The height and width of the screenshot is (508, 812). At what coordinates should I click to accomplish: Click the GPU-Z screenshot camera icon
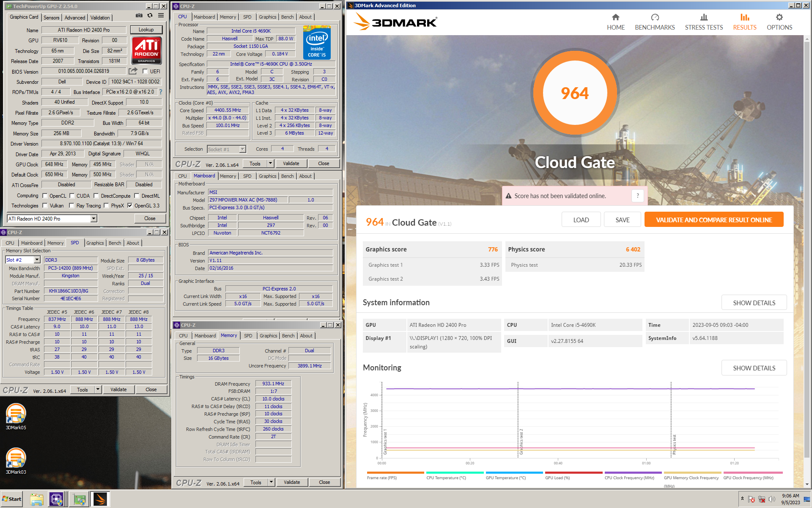click(139, 15)
